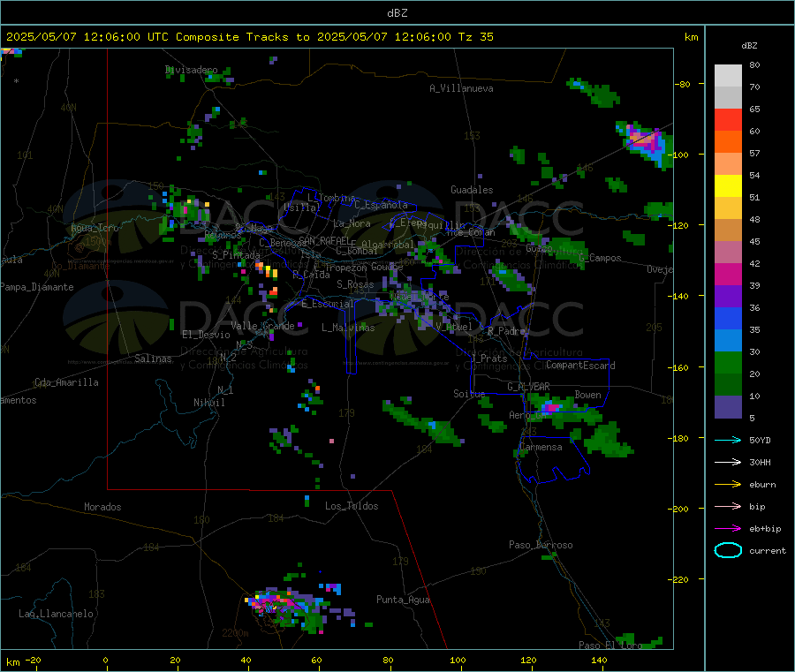795x672 pixels.
Task: Click the 'Bowen' map label
Action: 587,395
